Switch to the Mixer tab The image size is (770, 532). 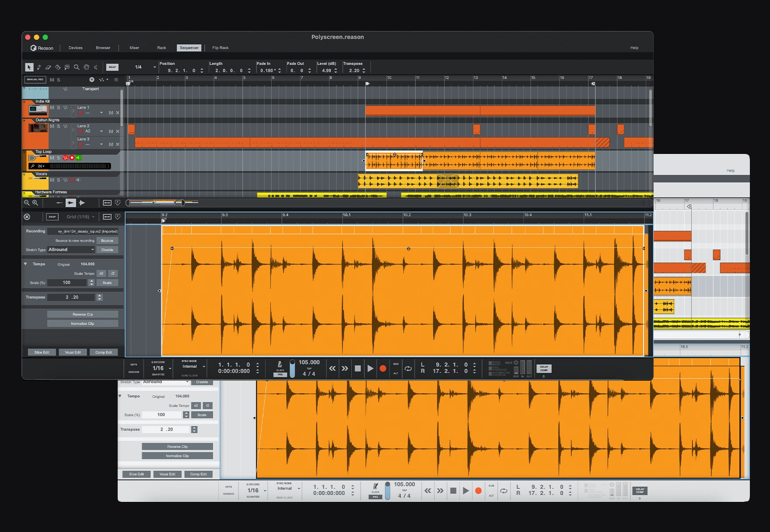[134, 48]
